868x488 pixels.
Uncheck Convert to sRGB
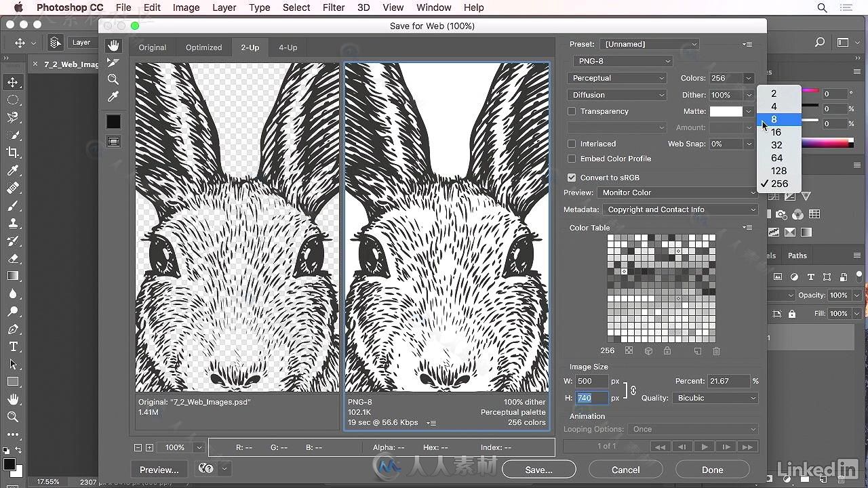572,178
